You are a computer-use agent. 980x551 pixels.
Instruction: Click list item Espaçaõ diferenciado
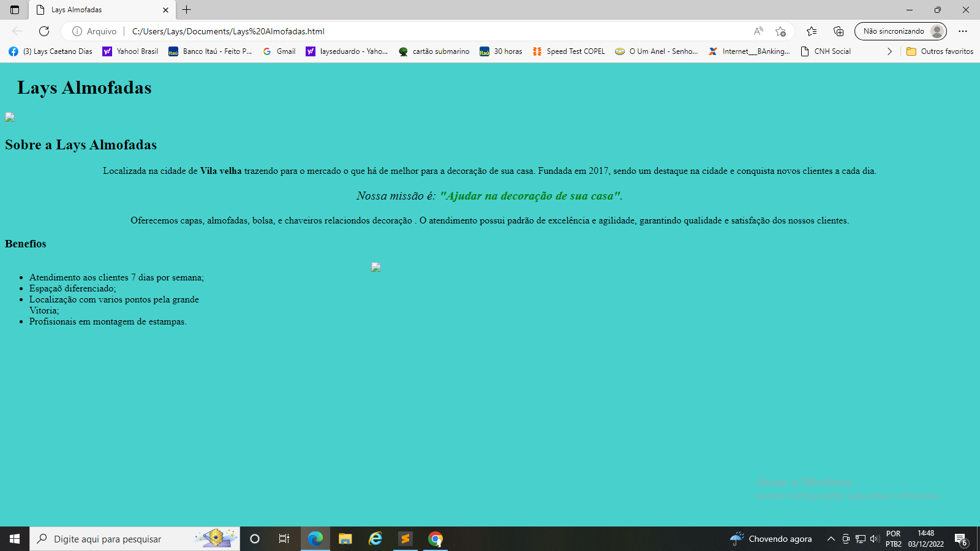click(x=72, y=288)
